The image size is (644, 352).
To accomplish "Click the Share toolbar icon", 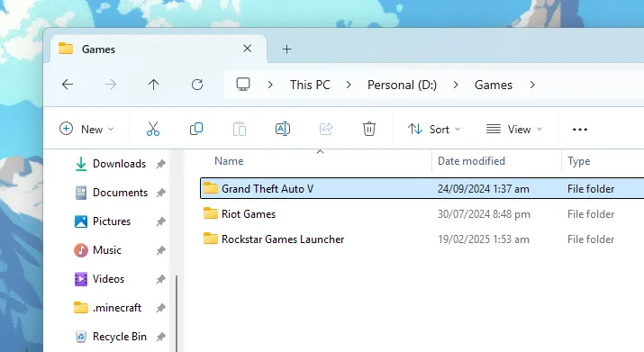I will (326, 129).
